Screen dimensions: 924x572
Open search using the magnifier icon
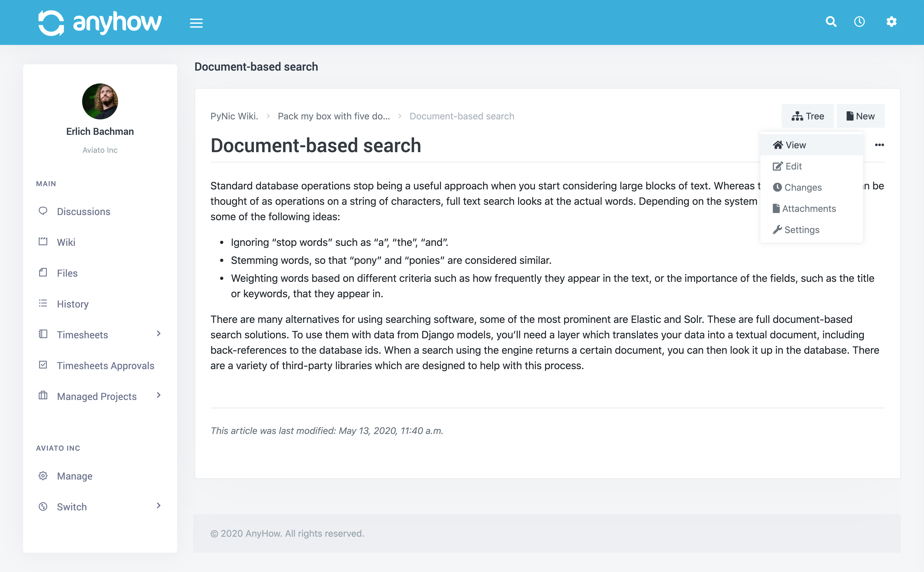coord(831,22)
